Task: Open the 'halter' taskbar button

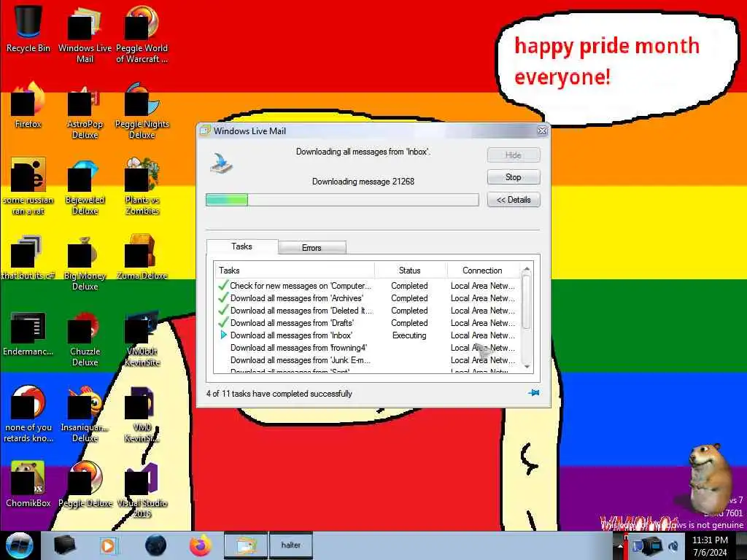Action: pyautogui.click(x=290, y=545)
